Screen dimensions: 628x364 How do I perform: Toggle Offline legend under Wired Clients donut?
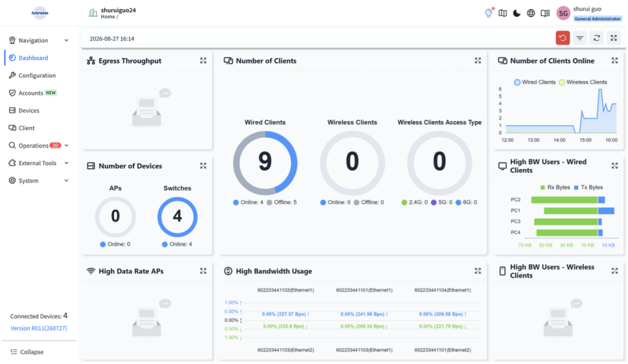pos(281,202)
